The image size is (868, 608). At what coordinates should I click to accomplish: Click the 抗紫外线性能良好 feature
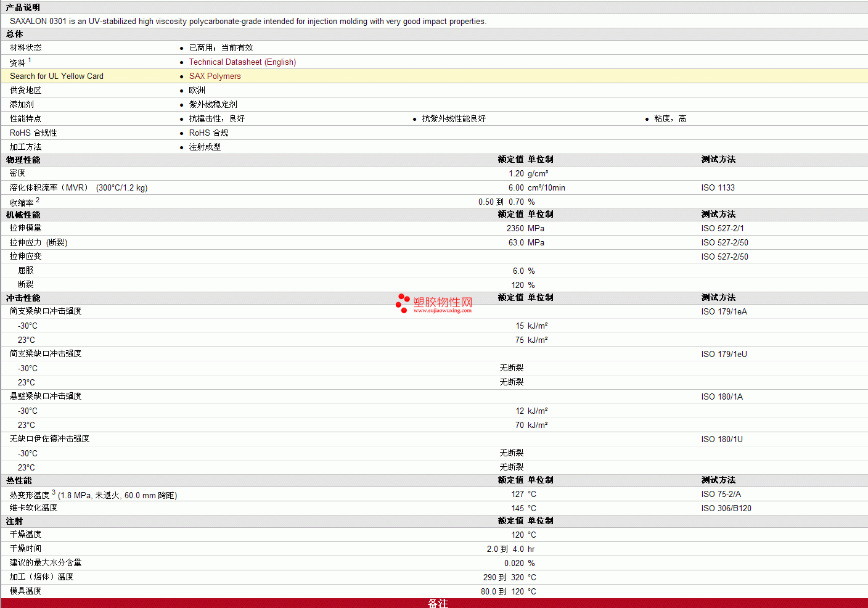[454, 118]
